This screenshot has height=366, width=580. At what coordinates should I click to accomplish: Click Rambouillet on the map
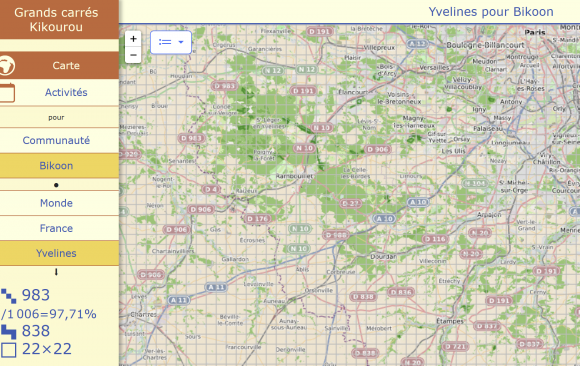click(294, 176)
